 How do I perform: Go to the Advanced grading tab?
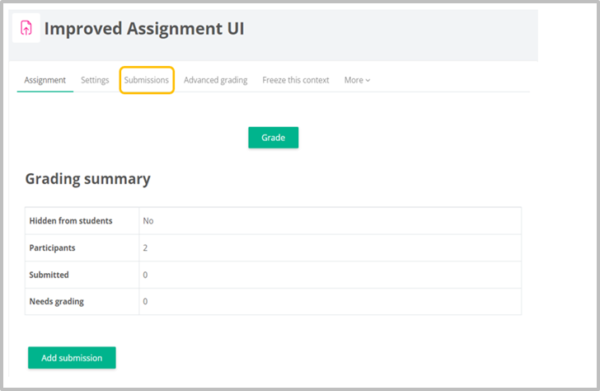215,80
